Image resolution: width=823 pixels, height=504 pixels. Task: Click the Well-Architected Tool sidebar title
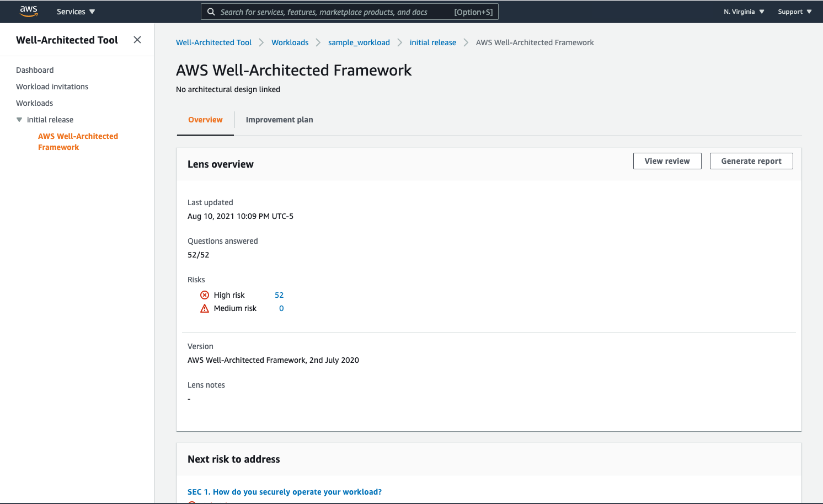click(67, 40)
